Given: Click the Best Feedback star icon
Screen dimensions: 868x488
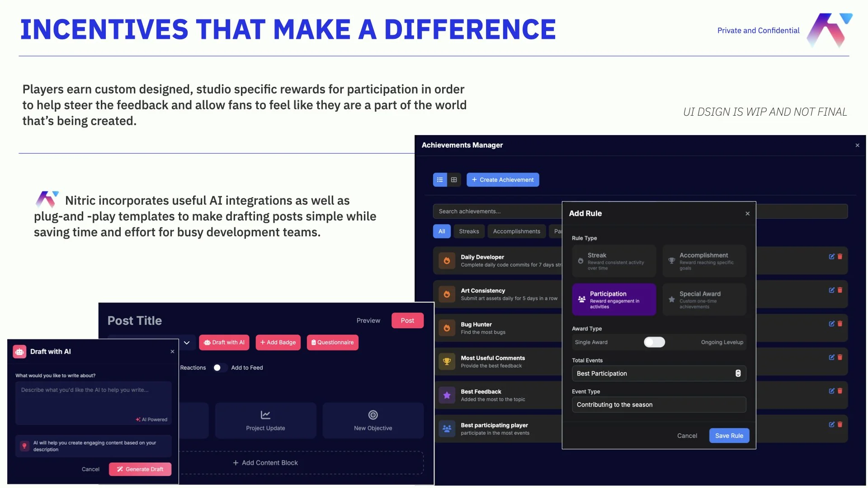Looking at the screenshot, I should pyautogui.click(x=447, y=395).
